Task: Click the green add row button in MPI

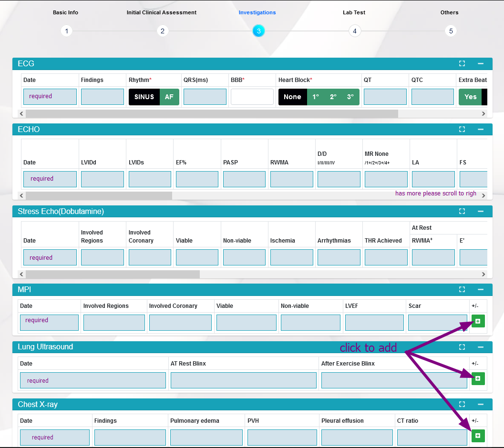Action: click(478, 321)
